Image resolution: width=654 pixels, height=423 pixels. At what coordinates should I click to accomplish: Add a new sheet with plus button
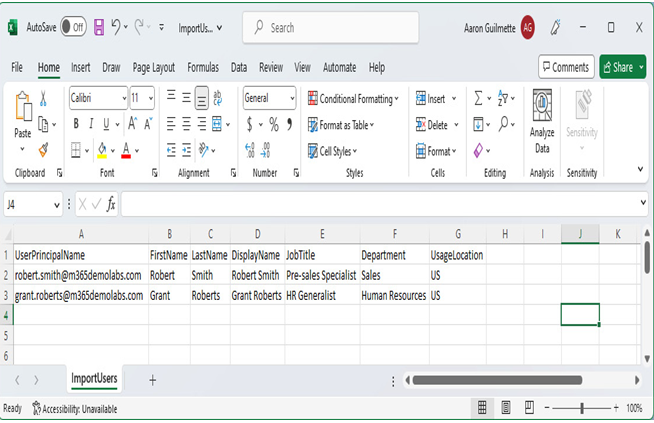153,380
